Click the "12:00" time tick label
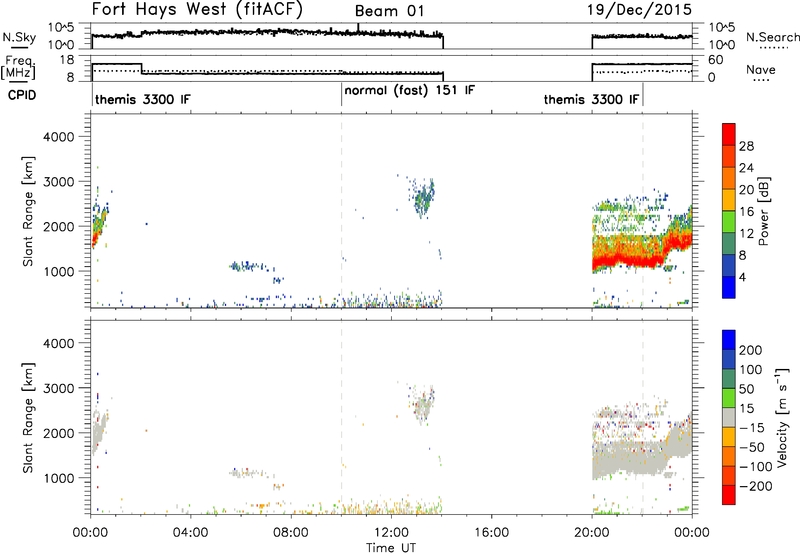Viewport: 800px width, 554px height. click(391, 533)
